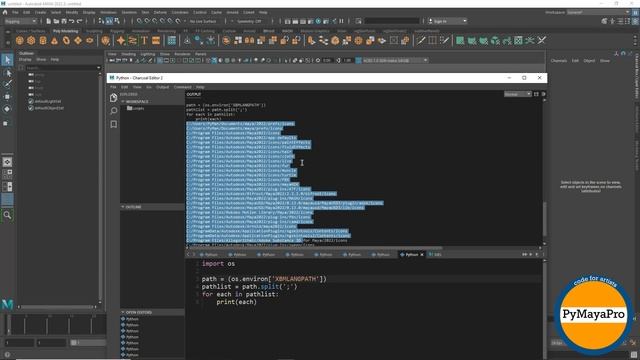Select the arrow Select tool in toolbox
Viewport: 640px width, 360px height.
click(7, 60)
